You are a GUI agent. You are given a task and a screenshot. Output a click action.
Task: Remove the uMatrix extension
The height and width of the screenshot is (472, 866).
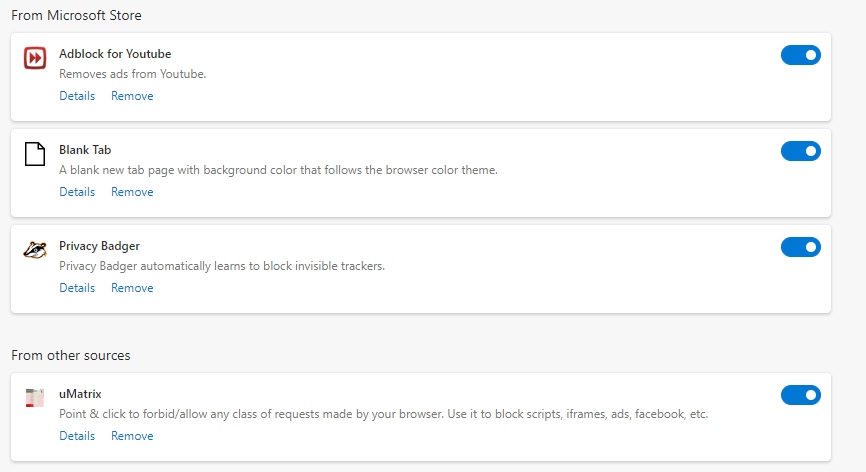(x=132, y=436)
